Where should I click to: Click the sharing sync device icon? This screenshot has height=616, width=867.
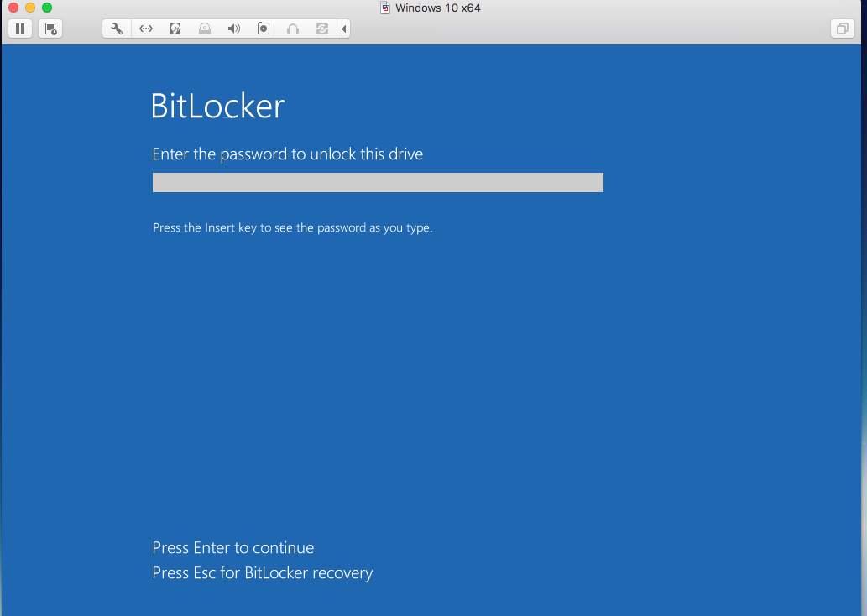(x=322, y=29)
